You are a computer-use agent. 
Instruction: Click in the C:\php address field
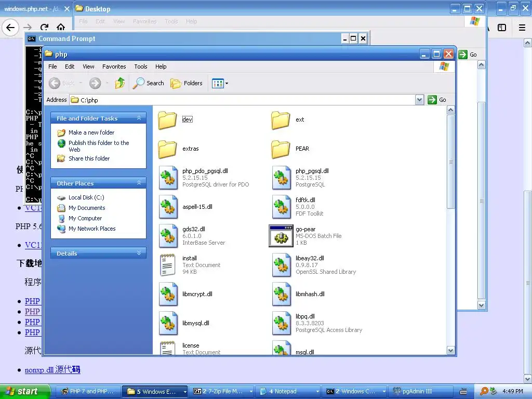click(242, 100)
